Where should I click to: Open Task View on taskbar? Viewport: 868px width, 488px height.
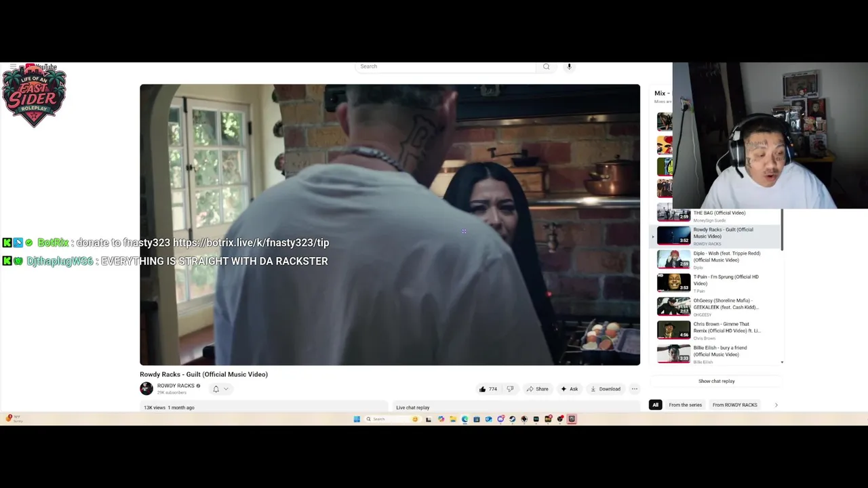coord(429,419)
